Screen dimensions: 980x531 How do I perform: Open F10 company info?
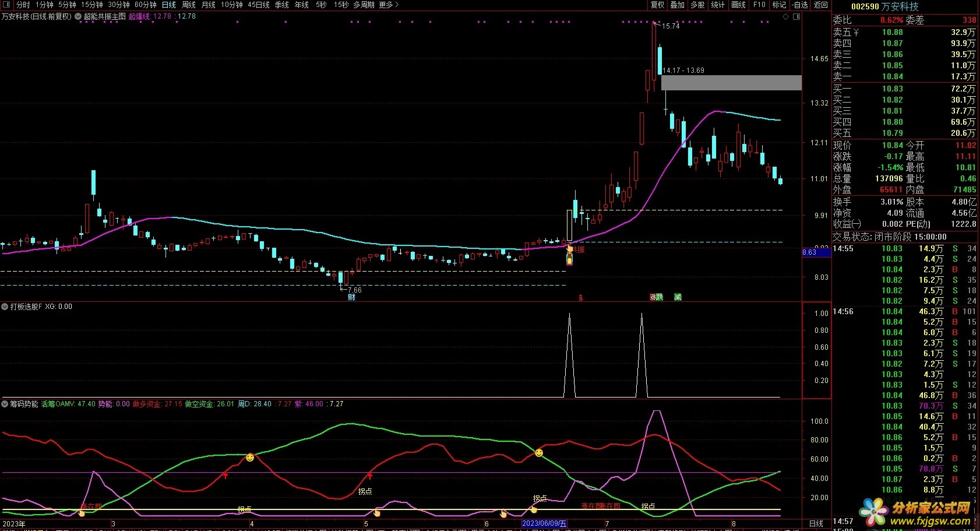click(759, 5)
